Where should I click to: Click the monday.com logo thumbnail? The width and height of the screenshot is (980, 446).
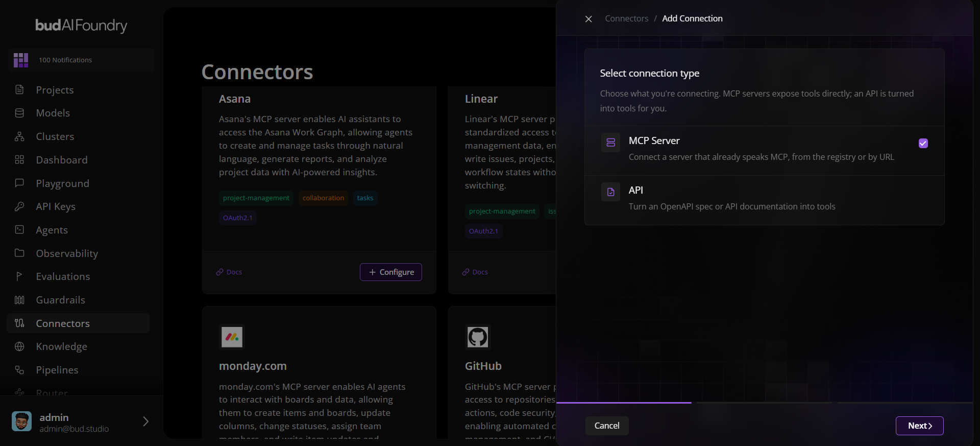[x=232, y=337]
